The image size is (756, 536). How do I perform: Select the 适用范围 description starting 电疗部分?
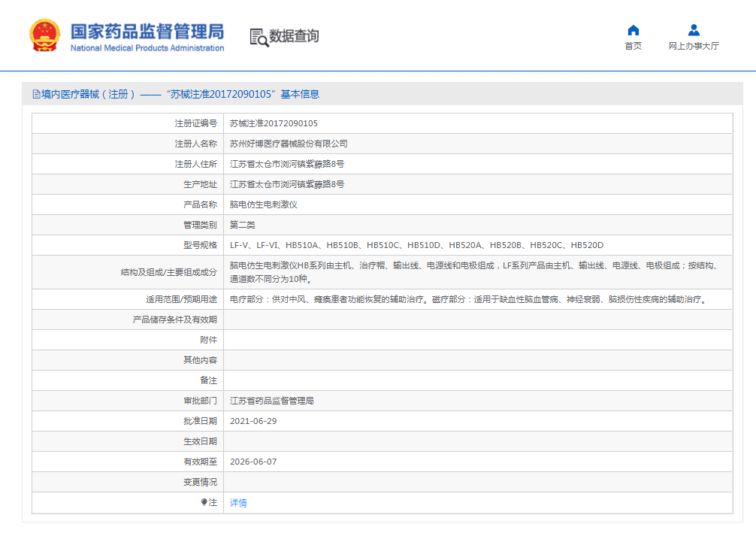click(x=469, y=300)
